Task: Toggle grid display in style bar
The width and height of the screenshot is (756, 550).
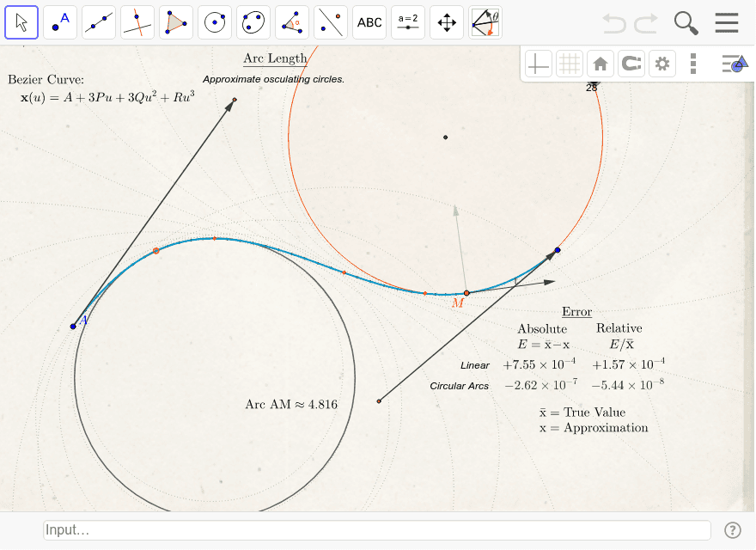Action: click(x=570, y=64)
